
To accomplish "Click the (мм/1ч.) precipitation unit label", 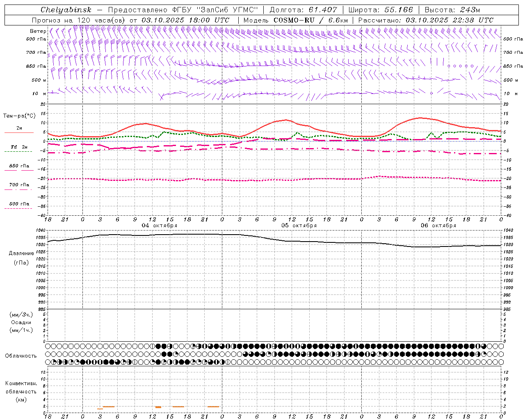I will 21,330.
